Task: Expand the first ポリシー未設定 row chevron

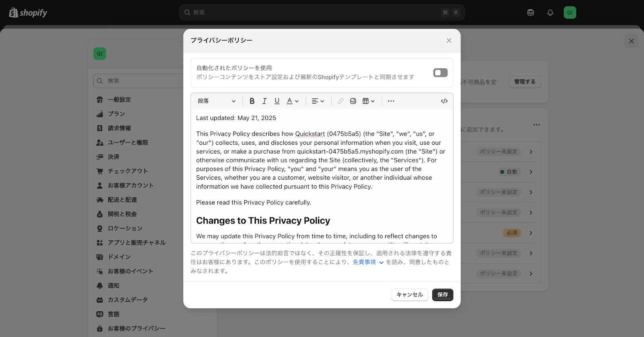Action: coord(531,152)
